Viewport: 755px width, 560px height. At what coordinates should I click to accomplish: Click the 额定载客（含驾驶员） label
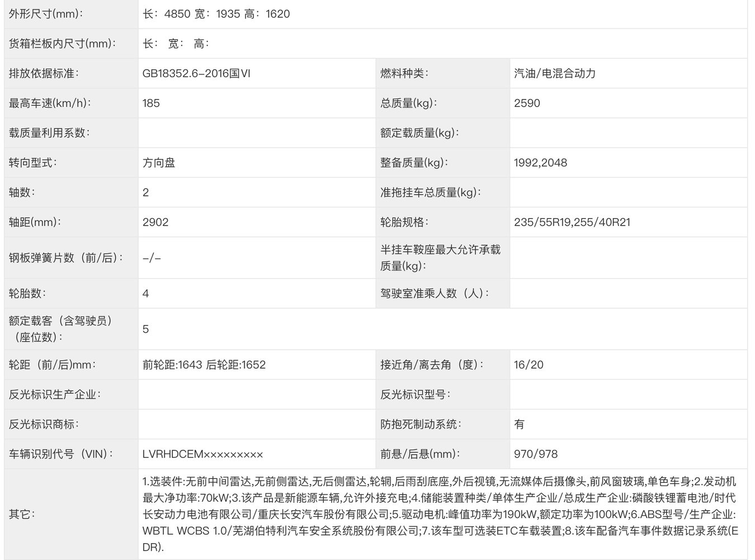(60, 329)
